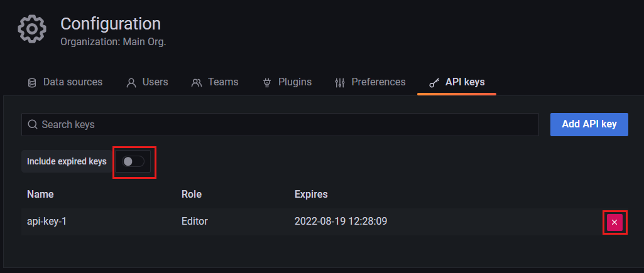Screen dimensions: 644x273
Task: Click the key icon for API keys
Action: pos(434,82)
